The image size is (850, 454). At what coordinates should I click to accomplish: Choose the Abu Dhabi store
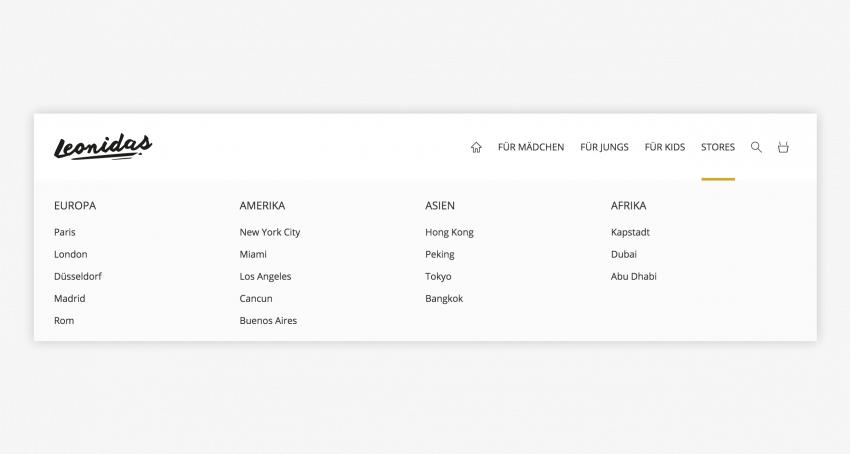pos(634,276)
